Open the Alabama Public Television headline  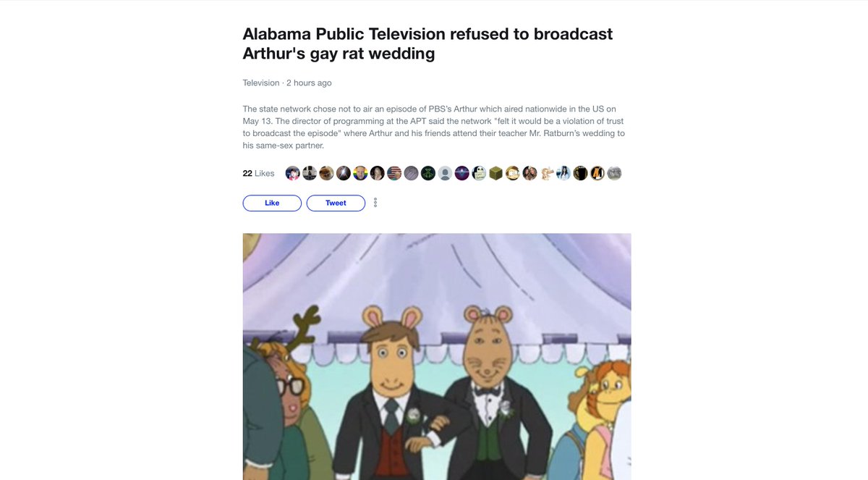point(427,43)
